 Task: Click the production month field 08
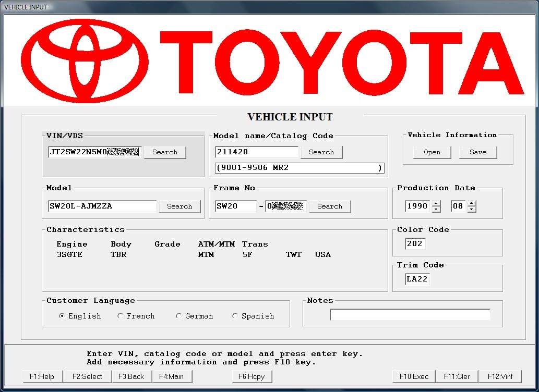pyautogui.click(x=458, y=206)
